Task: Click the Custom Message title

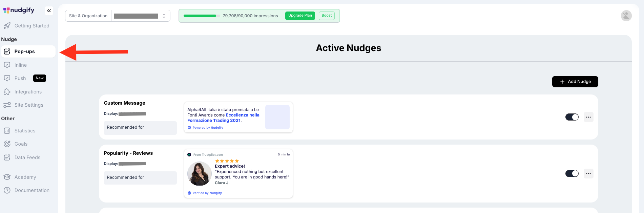Action: coord(124,103)
